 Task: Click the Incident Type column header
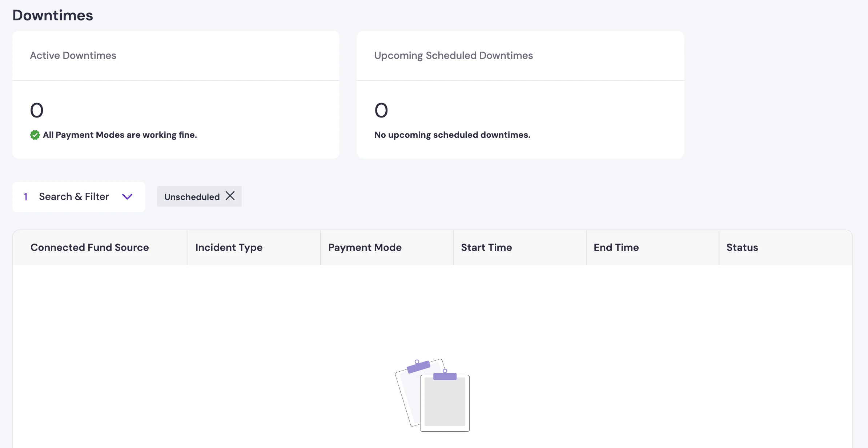(x=229, y=248)
